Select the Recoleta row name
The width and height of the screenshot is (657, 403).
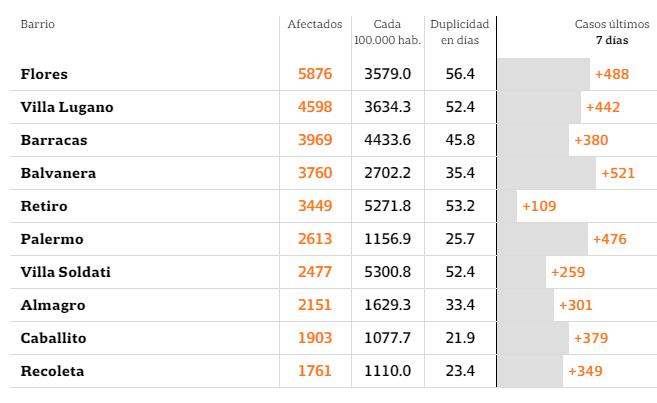coord(52,371)
